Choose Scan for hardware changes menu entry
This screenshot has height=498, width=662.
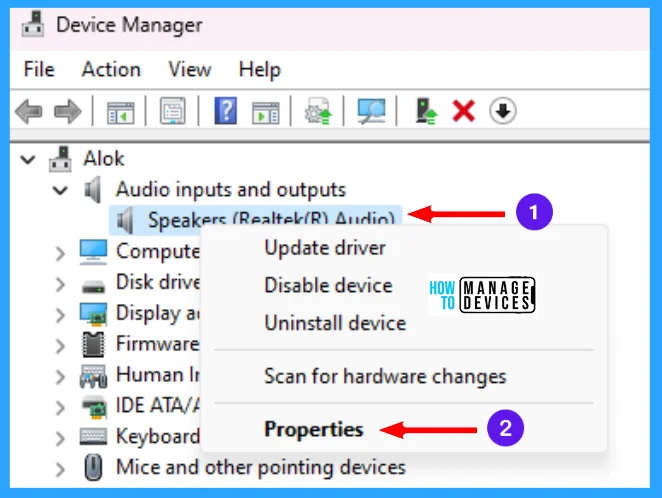[385, 376]
